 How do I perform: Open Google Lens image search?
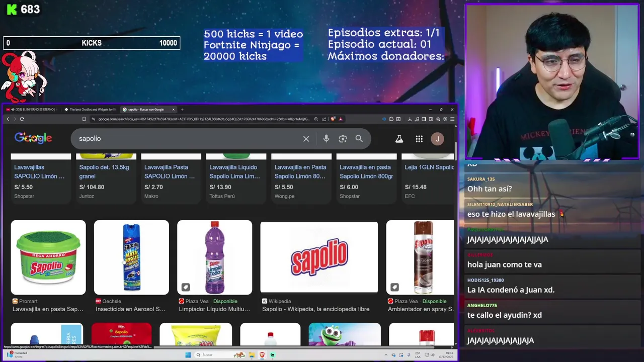tap(343, 139)
